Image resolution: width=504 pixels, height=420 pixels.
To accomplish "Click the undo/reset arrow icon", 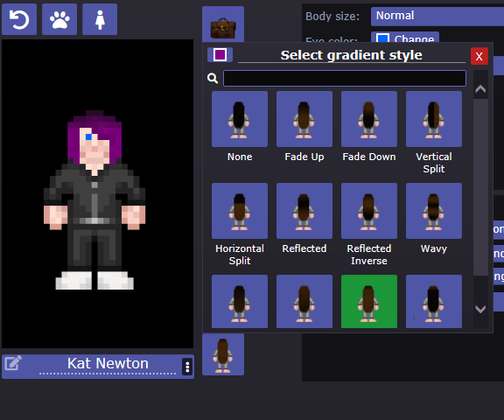I will [x=19, y=19].
